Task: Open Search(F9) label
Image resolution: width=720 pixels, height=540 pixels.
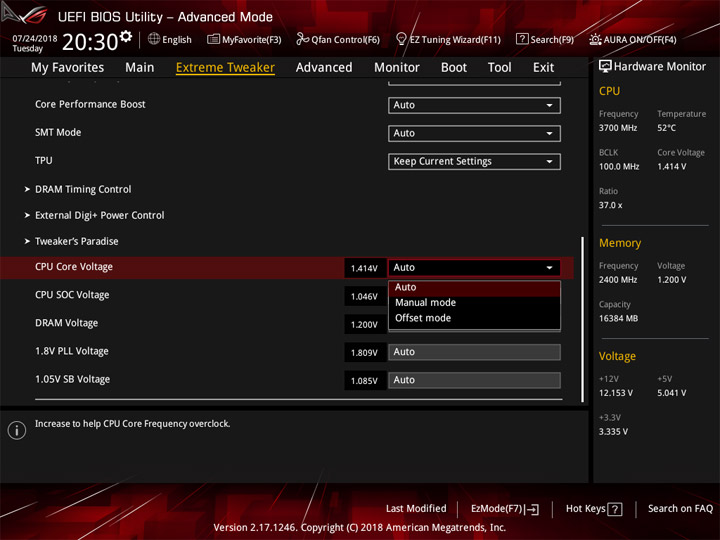Action: [x=552, y=39]
